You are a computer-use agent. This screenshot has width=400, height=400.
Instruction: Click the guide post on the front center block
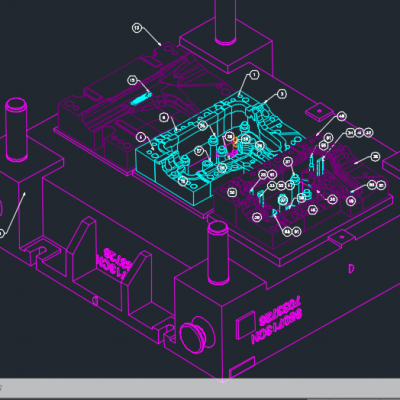click(218, 254)
